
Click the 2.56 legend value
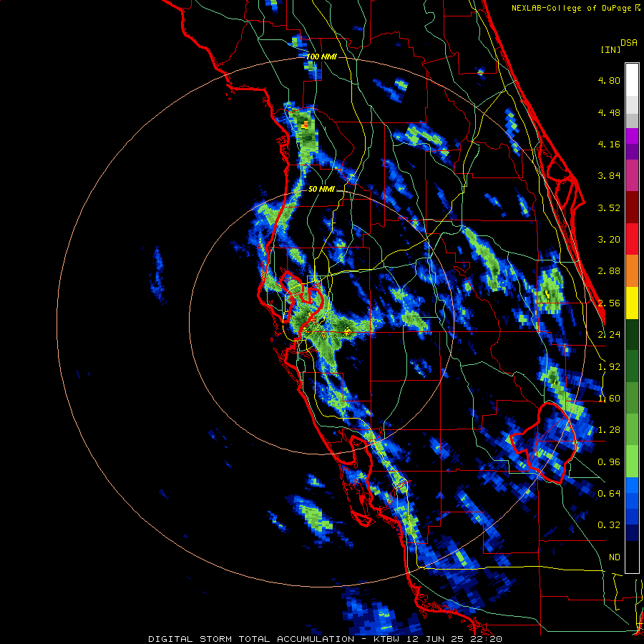(x=609, y=303)
